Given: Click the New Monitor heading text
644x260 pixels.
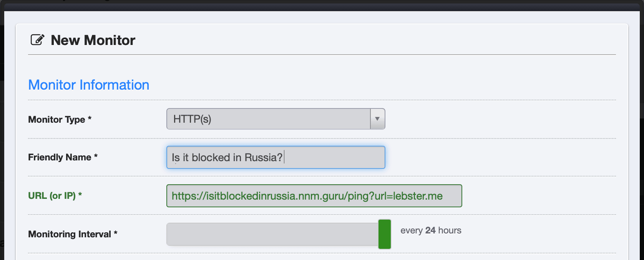Looking at the screenshot, I should tap(93, 40).
